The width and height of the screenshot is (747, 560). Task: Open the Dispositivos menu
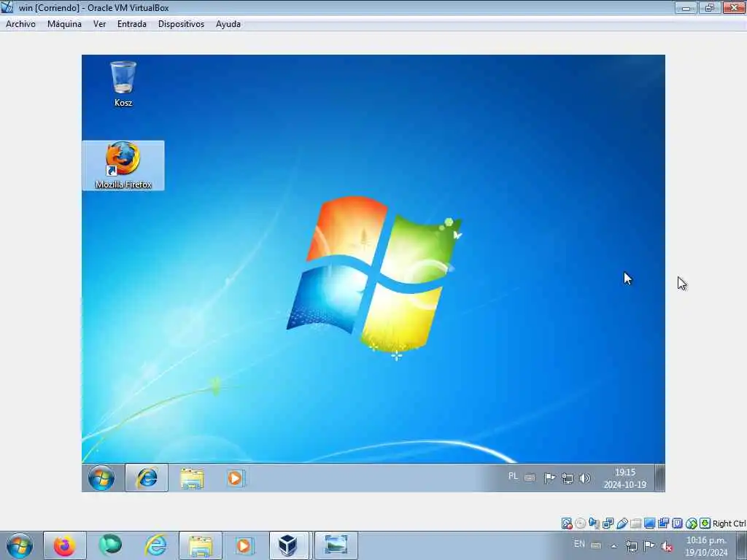coord(181,24)
